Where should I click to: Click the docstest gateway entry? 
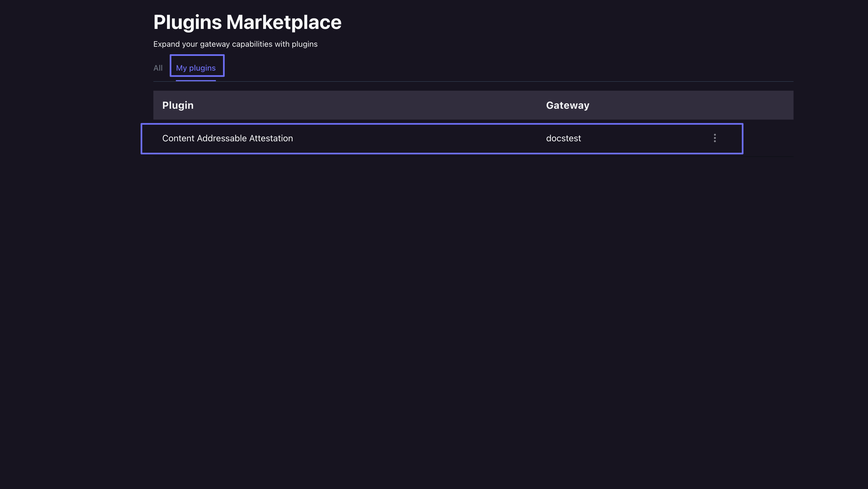pos(563,138)
